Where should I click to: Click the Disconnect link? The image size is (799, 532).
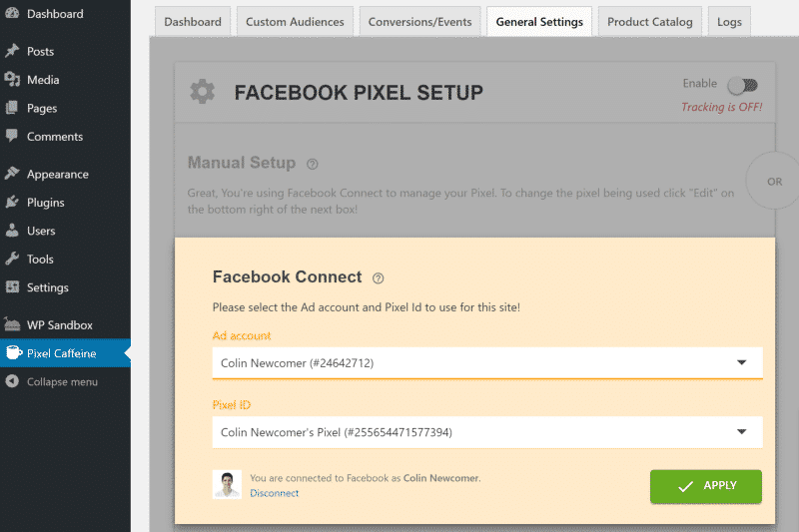coord(274,493)
